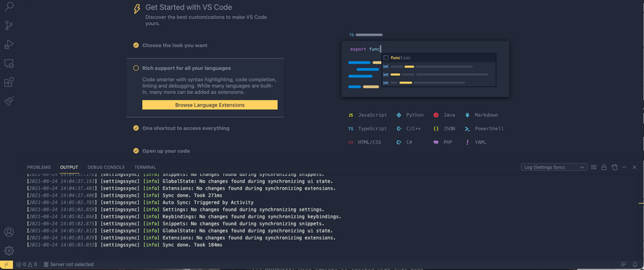The height and width of the screenshot is (270, 644).
Task: Click the Accounts icon in activity bar
Action: click(9, 232)
